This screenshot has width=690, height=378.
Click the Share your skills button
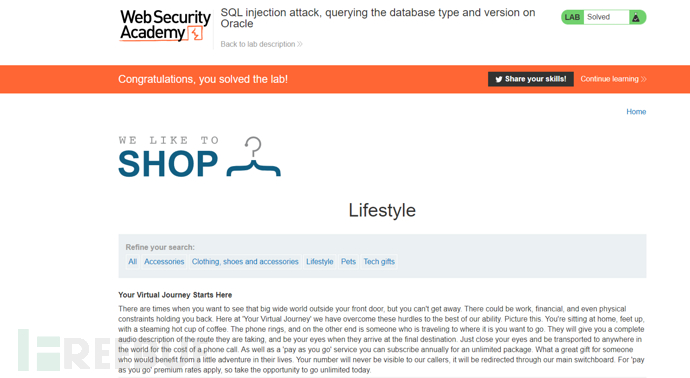tap(531, 79)
